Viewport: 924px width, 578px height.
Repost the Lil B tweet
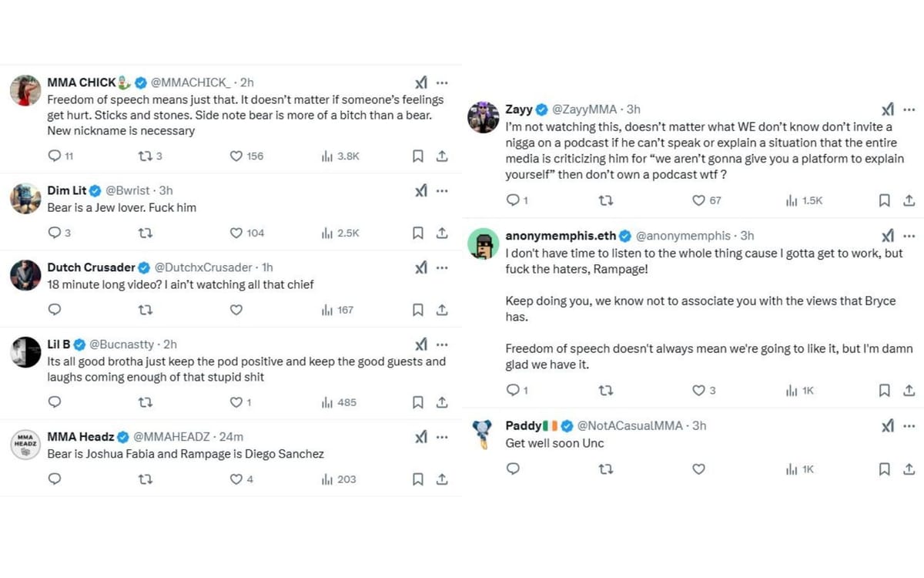pyautogui.click(x=145, y=402)
